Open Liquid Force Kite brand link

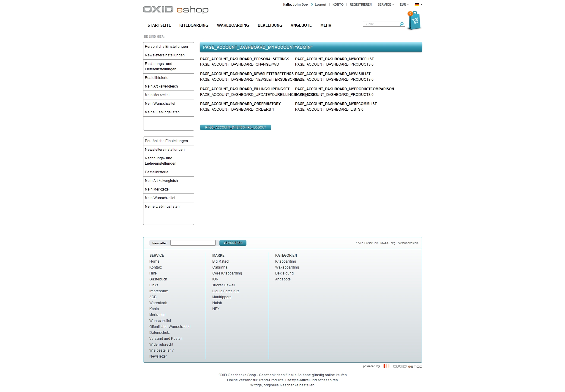tap(226, 291)
